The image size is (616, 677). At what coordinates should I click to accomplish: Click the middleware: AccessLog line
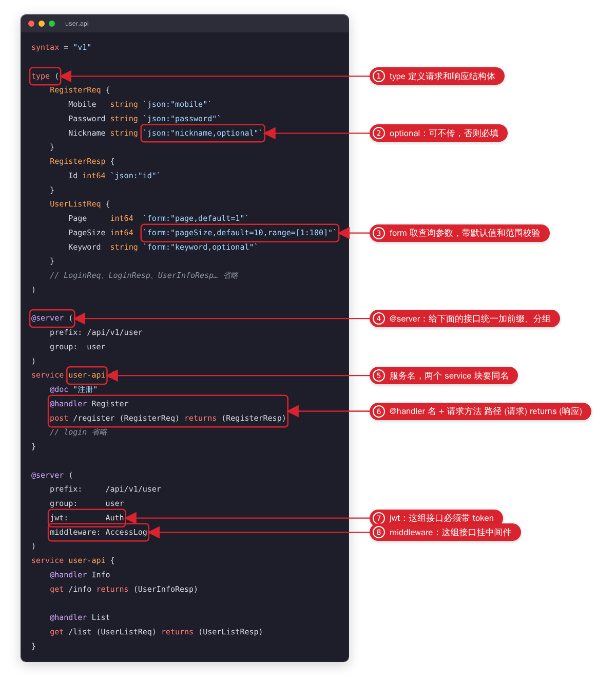[99, 532]
